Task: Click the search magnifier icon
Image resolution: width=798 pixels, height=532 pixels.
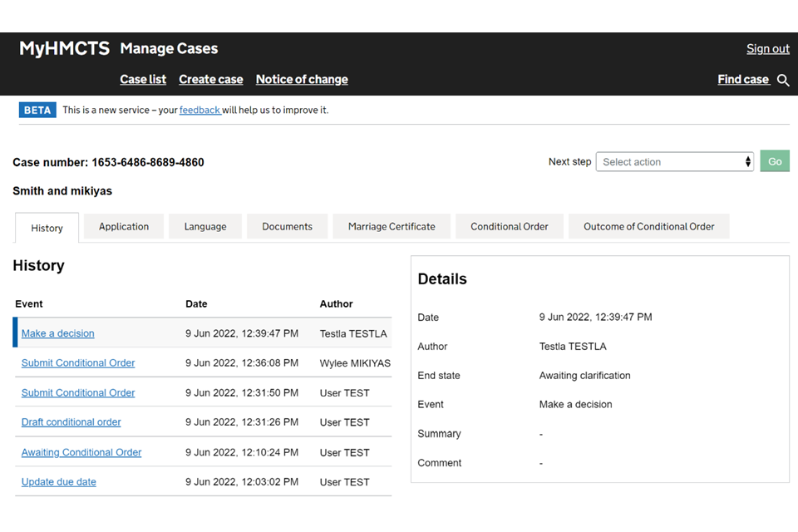Action: coord(783,81)
